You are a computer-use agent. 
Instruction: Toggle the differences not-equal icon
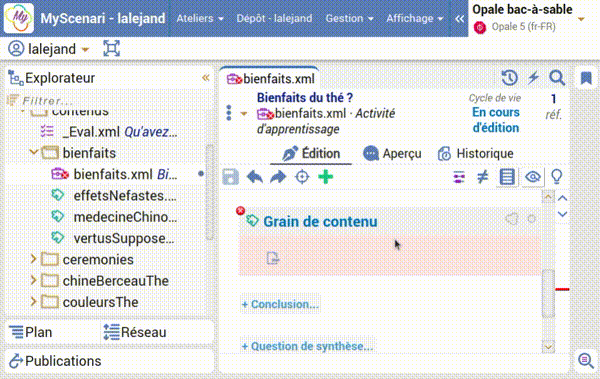point(483,177)
